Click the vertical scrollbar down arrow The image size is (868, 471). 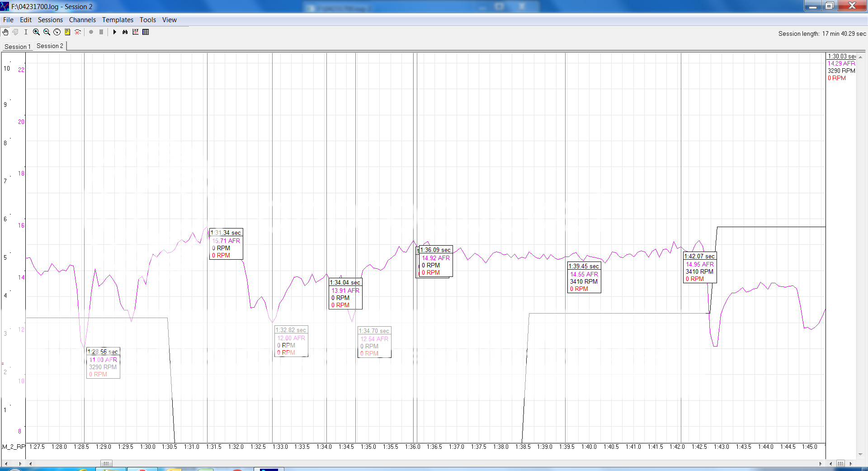point(860,454)
